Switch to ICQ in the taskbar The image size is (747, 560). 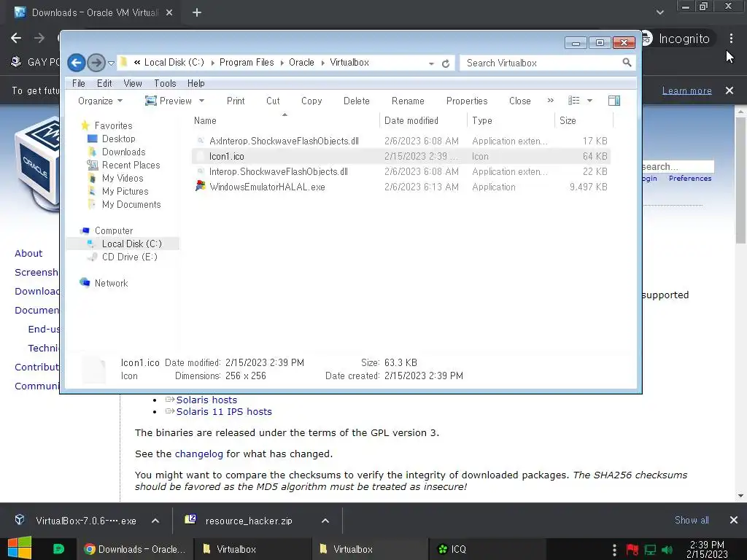click(488, 549)
